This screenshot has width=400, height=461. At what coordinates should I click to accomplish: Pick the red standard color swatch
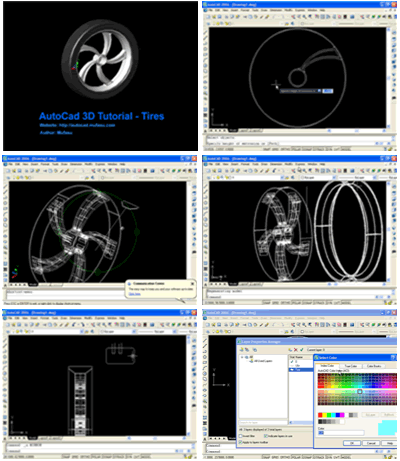(321, 415)
